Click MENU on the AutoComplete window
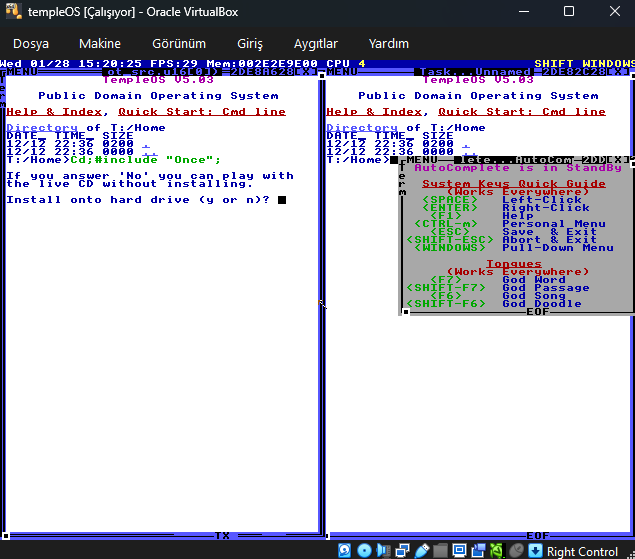The height and width of the screenshot is (559, 635). click(422, 160)
